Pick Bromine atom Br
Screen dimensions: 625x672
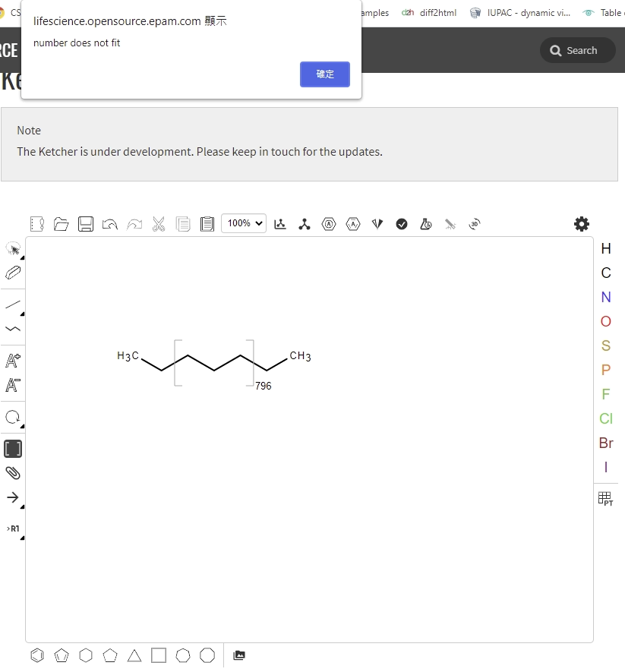click(606, 443)
